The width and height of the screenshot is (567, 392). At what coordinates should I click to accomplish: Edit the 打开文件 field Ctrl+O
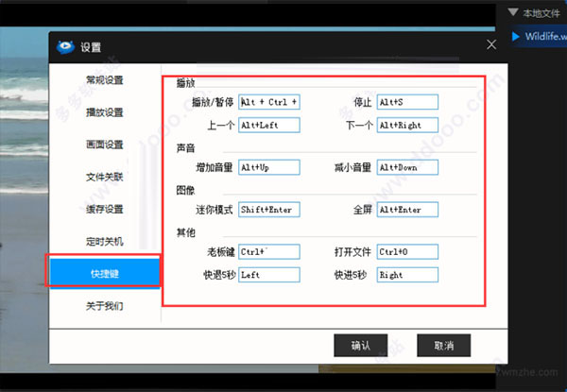tap(407, 252)
